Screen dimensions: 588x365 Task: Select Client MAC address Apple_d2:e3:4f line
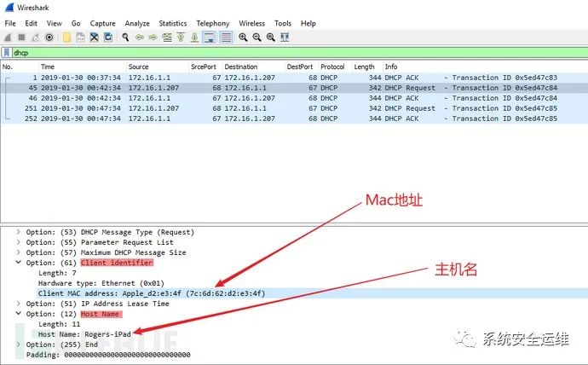[x=152, y=293]
